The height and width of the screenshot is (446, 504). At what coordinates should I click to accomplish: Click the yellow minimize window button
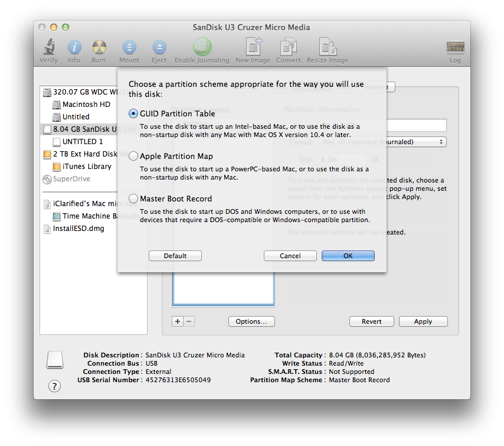[x=54, y=27]
